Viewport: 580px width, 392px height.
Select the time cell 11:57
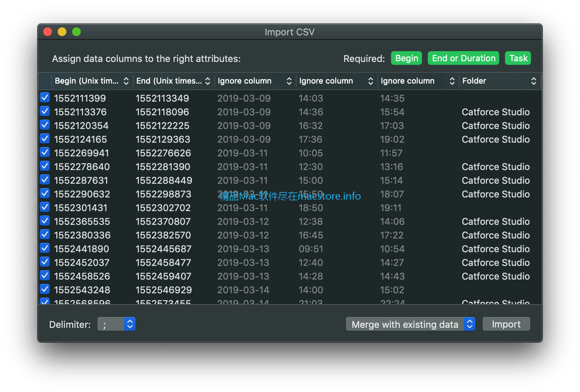[x=391, y=153]
